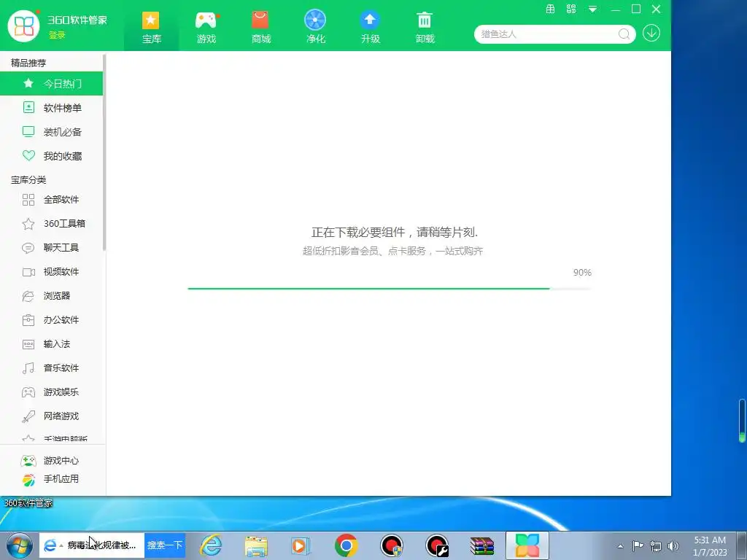This screenshot has height=560, width=747.
Task: Open Internet Explorer from taskbar
Action: click(x=211, y=545)
